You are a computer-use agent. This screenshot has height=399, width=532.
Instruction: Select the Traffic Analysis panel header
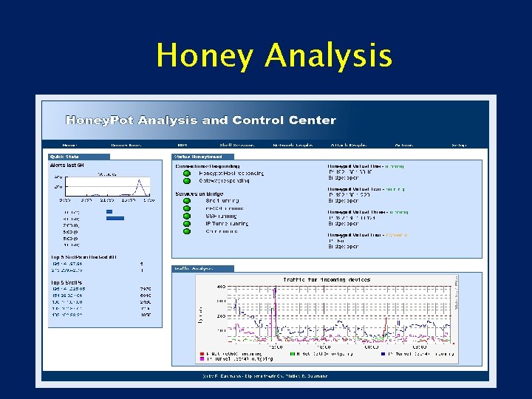point(202,269)
